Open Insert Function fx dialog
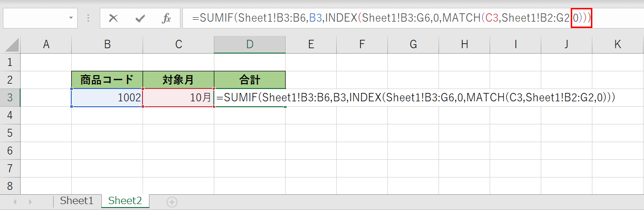 pyautogui.click(x=167, y=19)
